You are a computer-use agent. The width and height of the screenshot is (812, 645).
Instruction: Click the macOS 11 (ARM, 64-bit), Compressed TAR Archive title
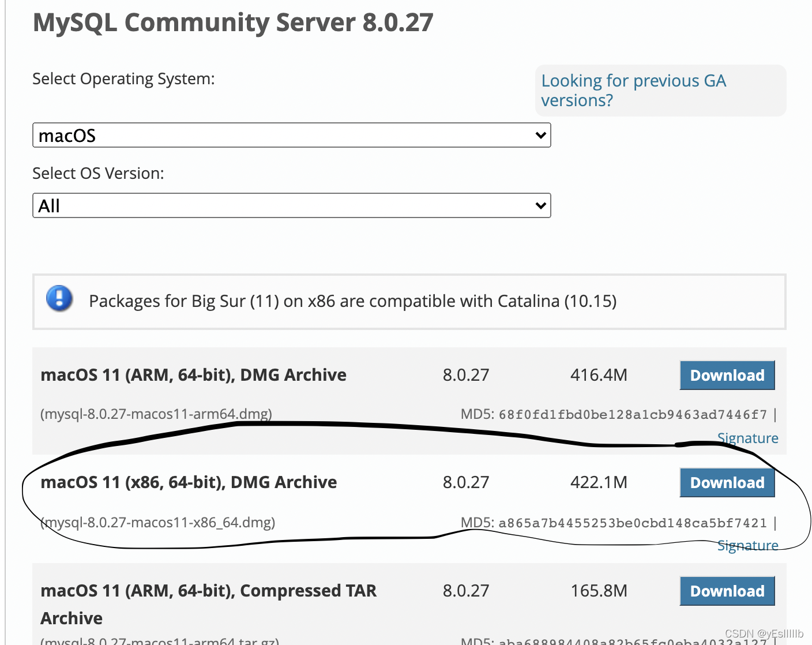coord(208,604)
